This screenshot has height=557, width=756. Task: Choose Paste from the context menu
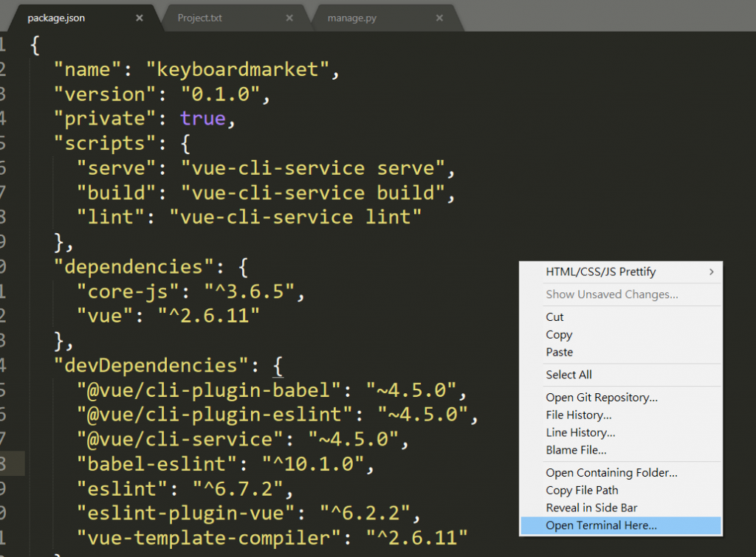tap(621, 352)
